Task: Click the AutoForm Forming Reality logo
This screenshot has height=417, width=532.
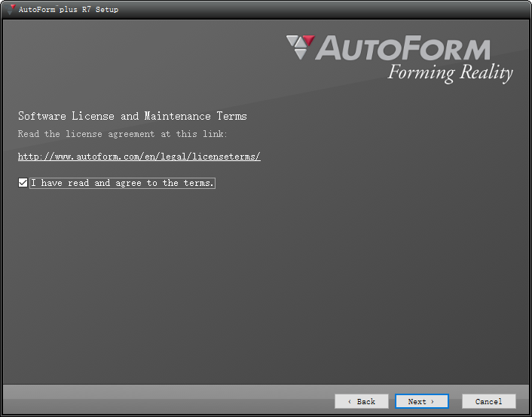Action: (x=399, y=59)
